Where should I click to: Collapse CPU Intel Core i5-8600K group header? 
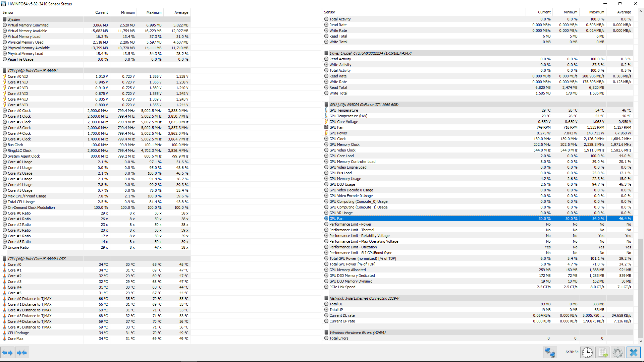pos(32,71)
